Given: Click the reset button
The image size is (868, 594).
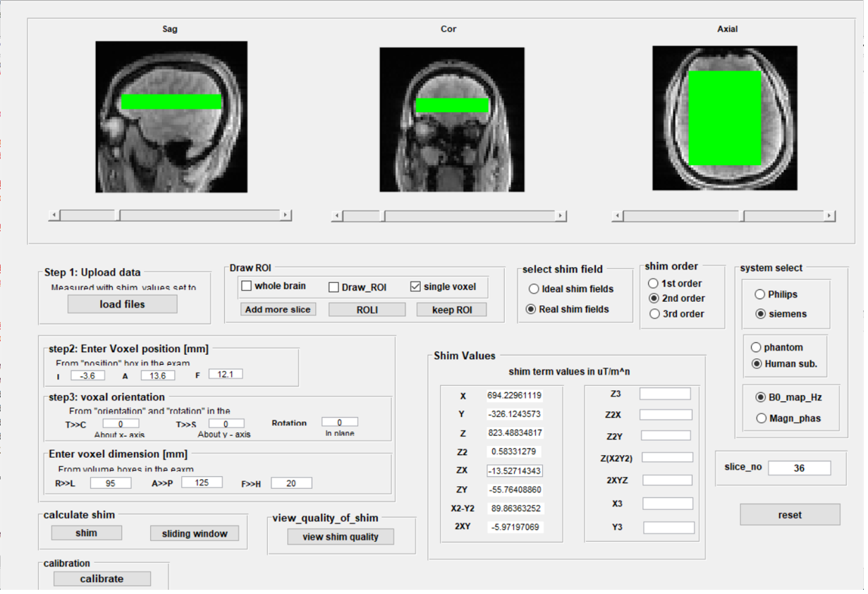Looking at the screenshot, I should [790, 515].
